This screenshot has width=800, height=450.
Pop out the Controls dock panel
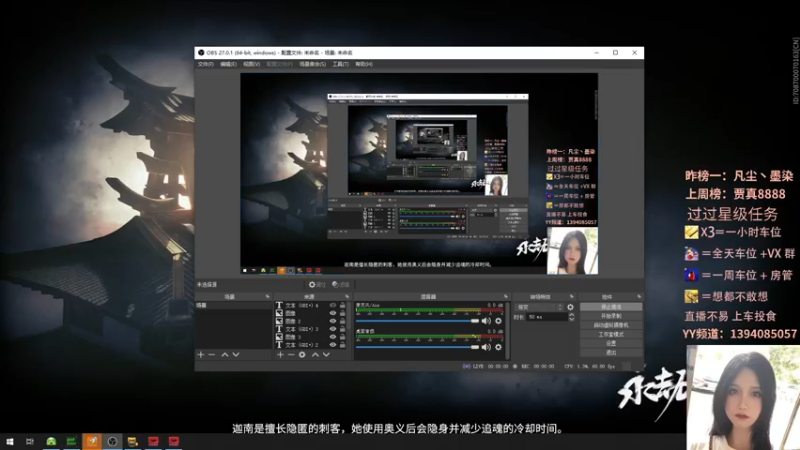pos(639,296)
